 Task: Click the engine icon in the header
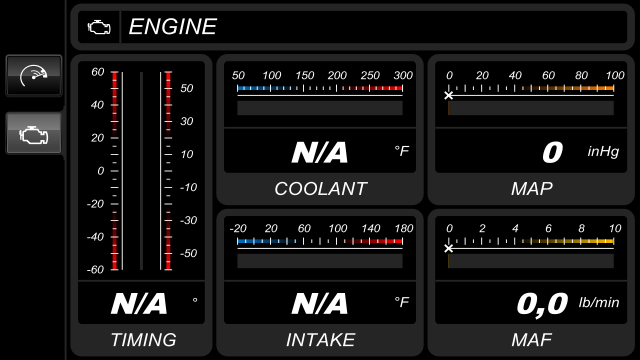click(x=99, y=27)
